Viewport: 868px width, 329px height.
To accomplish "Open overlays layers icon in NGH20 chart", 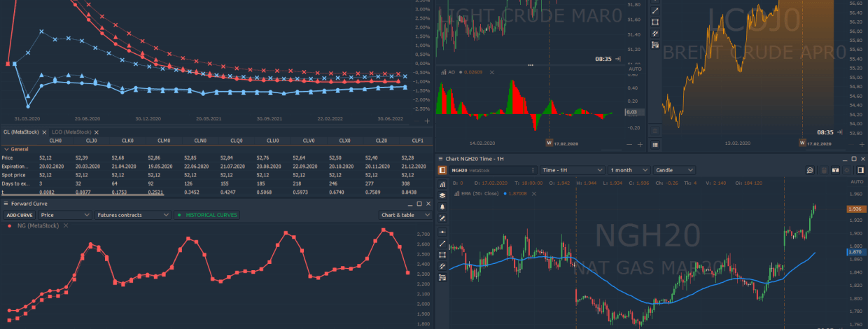I will click(x=442, y=195).
